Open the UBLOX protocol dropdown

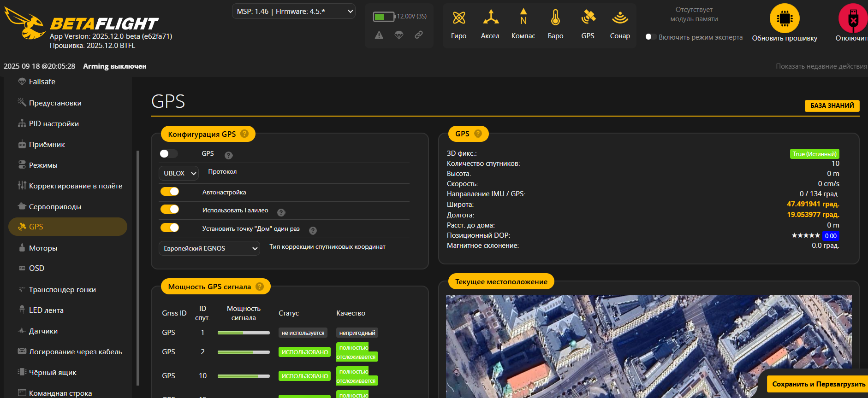tap(179, 173)
